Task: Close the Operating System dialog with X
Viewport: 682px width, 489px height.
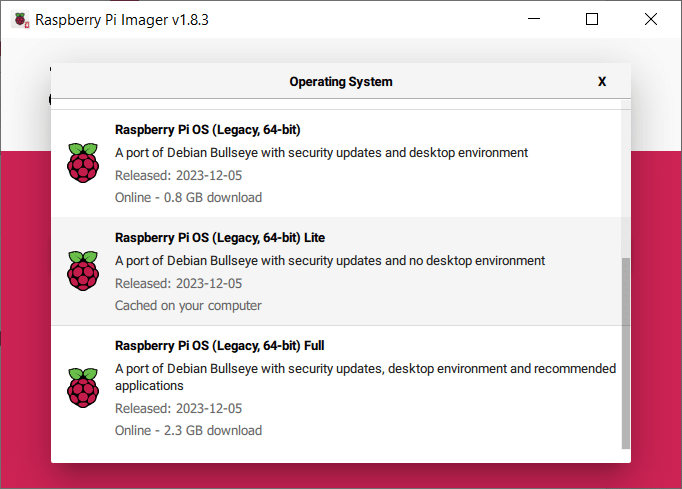Action: (602, 81)
